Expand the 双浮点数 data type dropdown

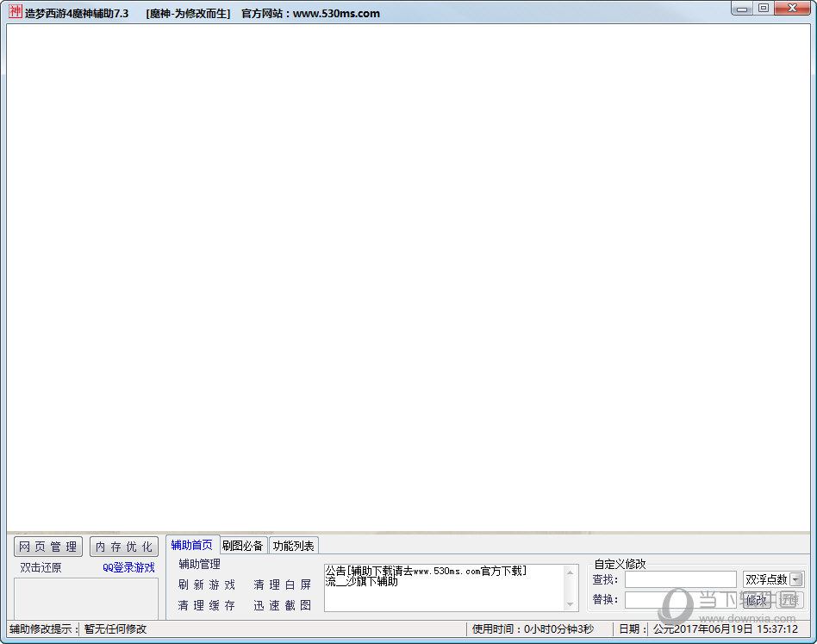[x=795, y=579]
